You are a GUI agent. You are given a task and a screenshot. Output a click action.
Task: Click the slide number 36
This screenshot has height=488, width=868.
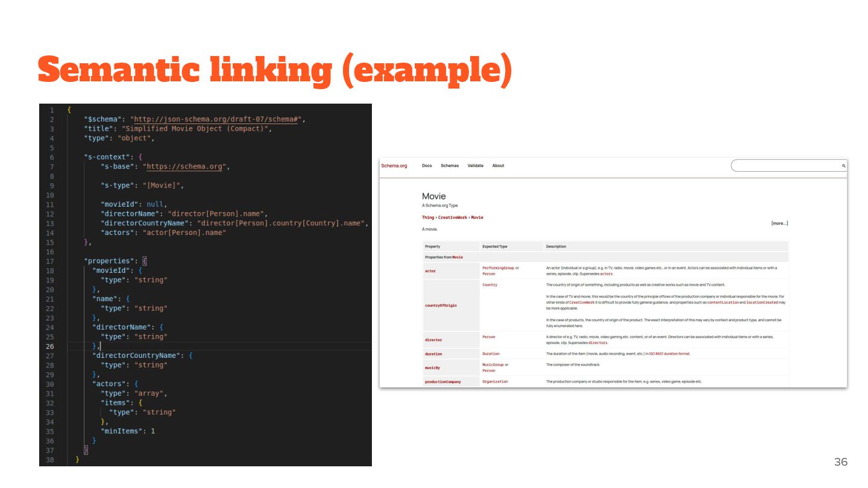841,462
